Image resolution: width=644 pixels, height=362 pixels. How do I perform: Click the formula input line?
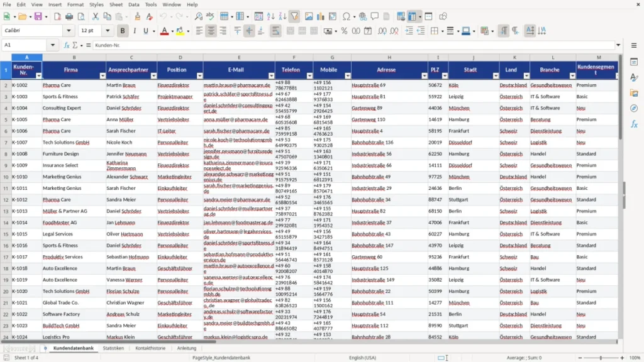pos(353,45)
